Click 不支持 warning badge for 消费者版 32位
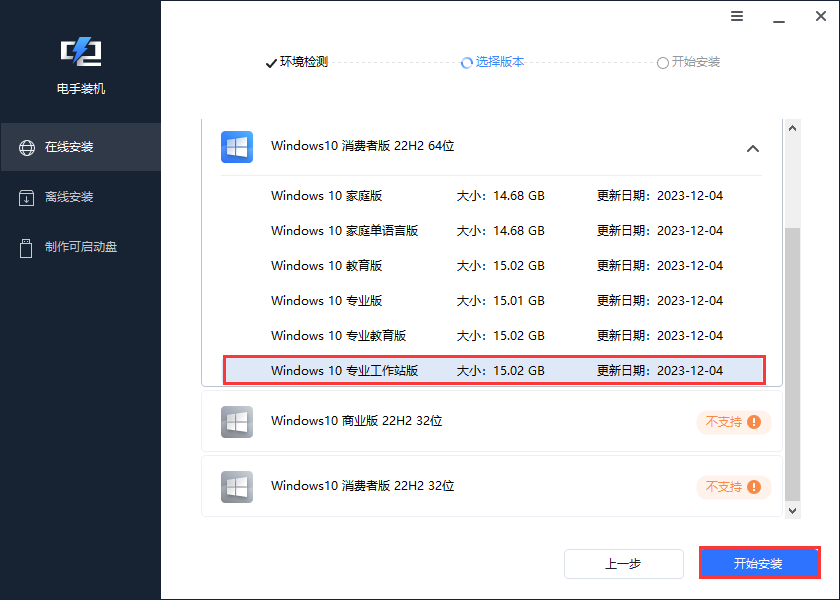The height and width of the screenshot is (600, 840). [x=733, y=487]
